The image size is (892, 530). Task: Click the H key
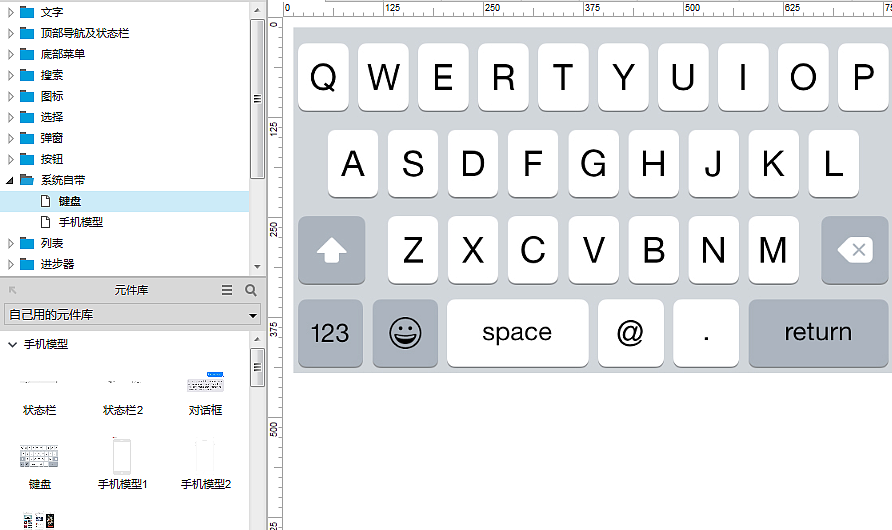654,164
